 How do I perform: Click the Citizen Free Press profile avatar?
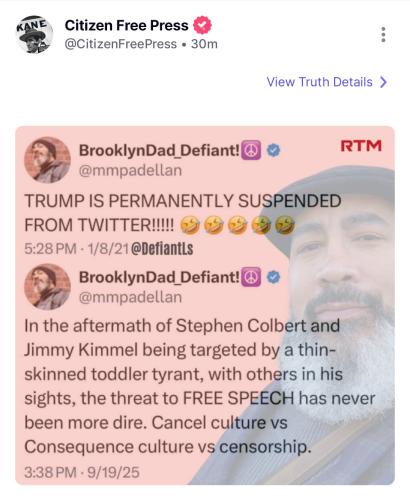point(34,35)
